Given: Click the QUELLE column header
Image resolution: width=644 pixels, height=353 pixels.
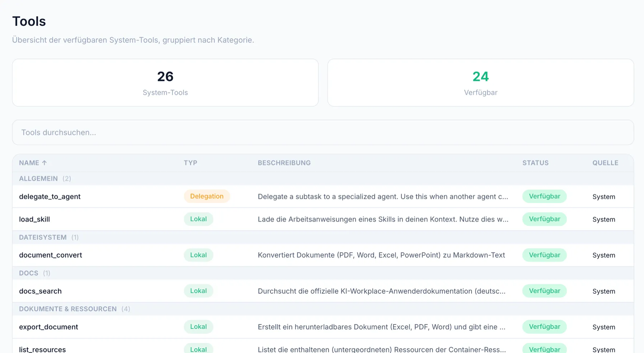Looking at the screenshot, I should (x=605, y=163).
